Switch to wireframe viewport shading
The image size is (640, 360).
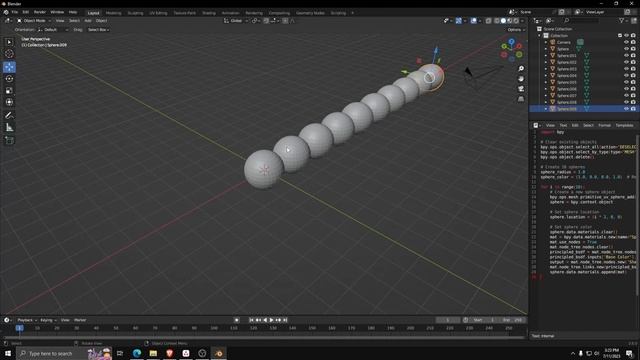pyautogui.click(x=497, y=20)
